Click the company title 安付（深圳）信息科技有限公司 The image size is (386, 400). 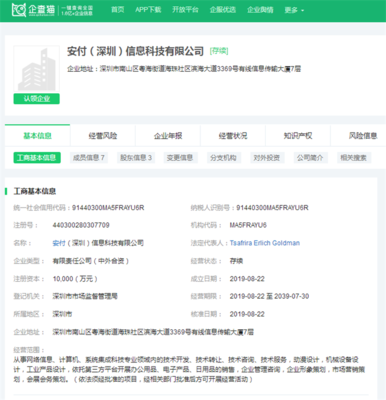pos(135,51)
